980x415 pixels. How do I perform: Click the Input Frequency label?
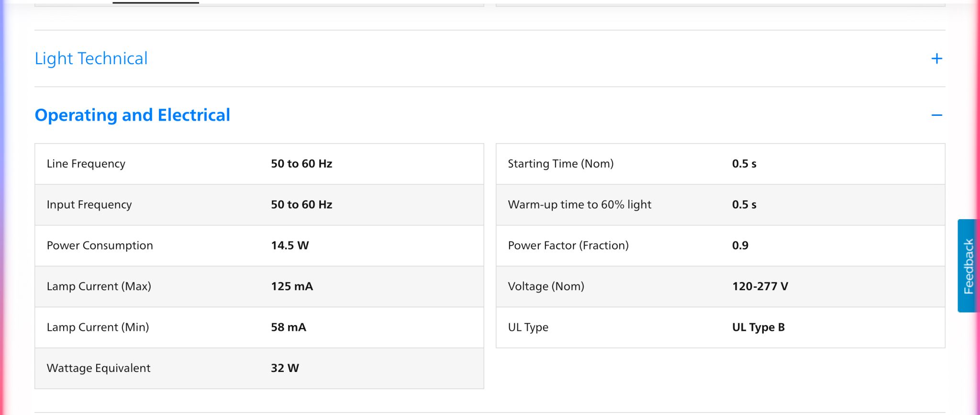[89, 205]
